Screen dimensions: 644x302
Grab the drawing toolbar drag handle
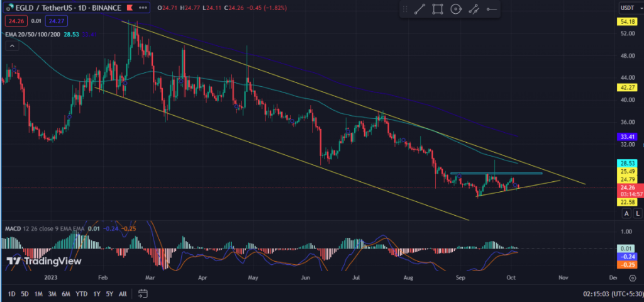(405, 9)
